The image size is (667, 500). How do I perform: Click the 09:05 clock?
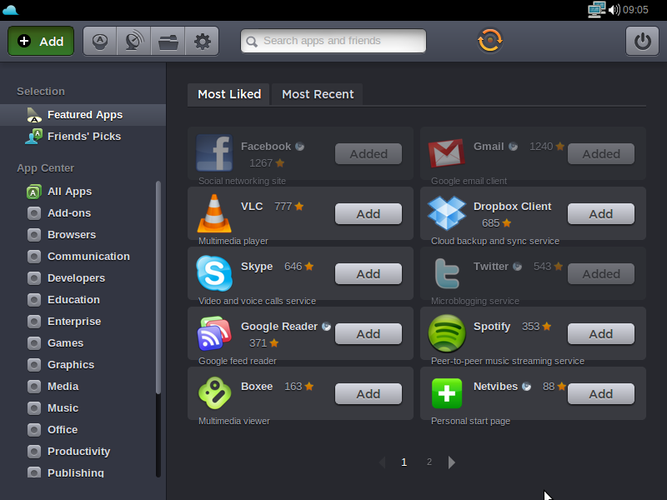pos(636,10)
